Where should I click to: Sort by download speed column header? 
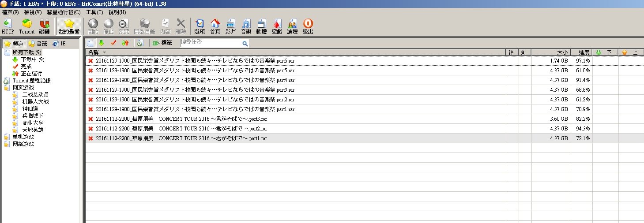click(x=606, y=52)
